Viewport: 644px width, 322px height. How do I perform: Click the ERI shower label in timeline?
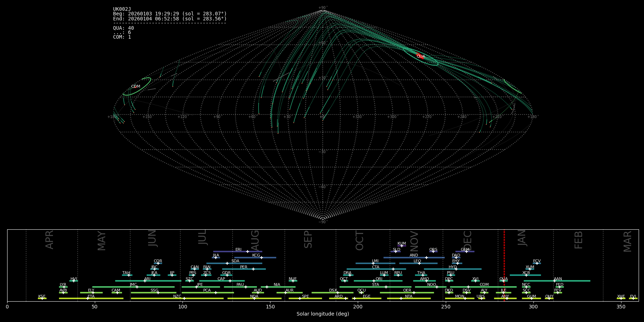coord(238,250)
